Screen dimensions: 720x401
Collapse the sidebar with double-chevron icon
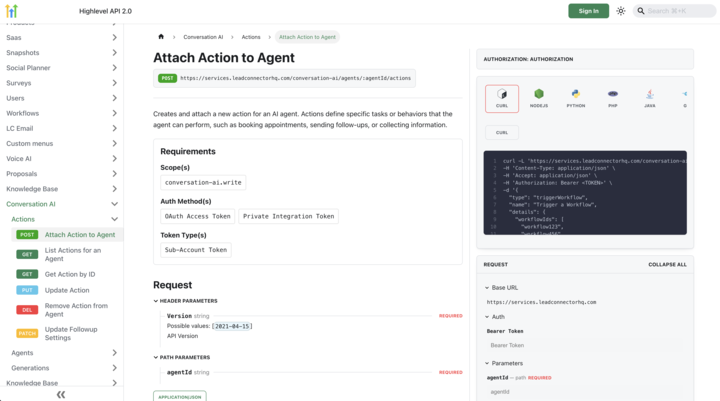[61, 394]
